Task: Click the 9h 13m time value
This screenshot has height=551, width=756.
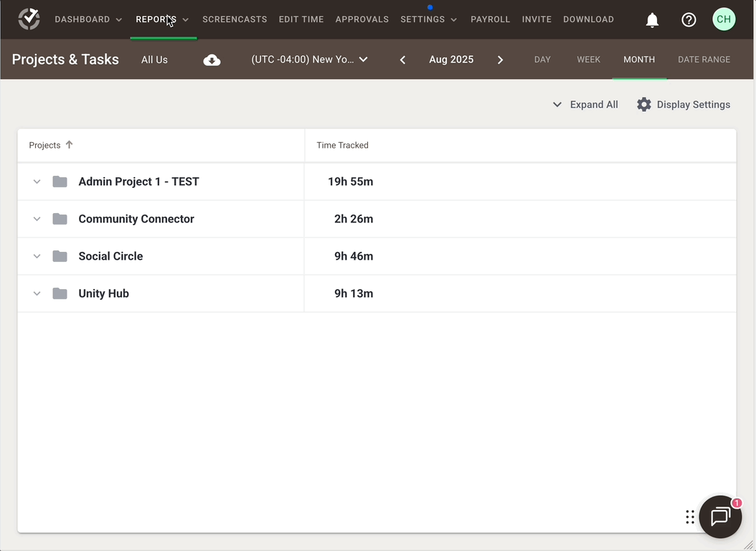Action: (354, 293)
